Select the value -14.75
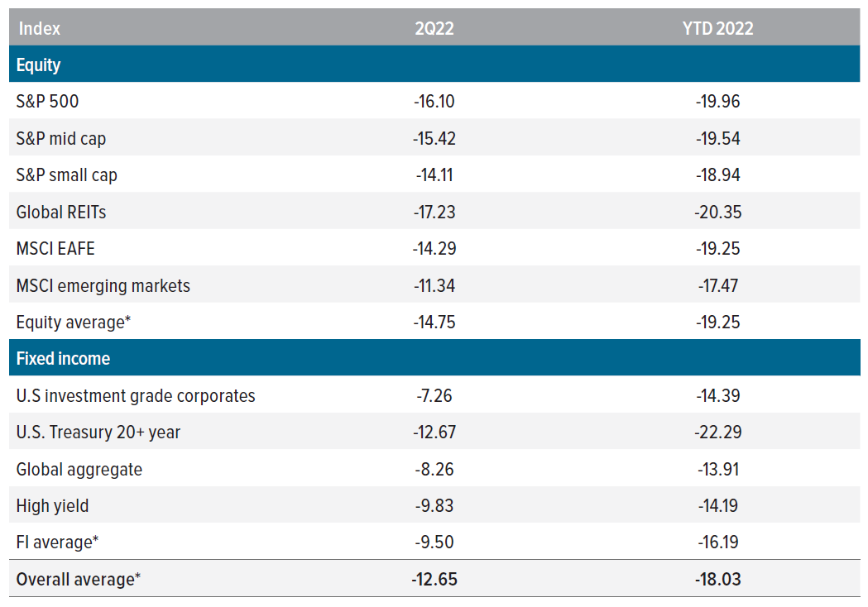Viewport: 868px width, 607px height. point(434,322)
